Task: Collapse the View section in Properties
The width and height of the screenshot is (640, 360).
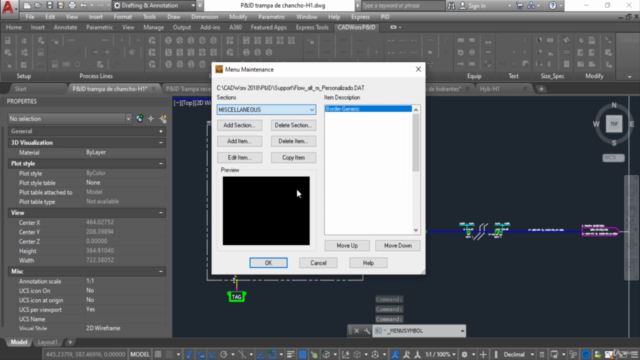Action: pos(161,213)
